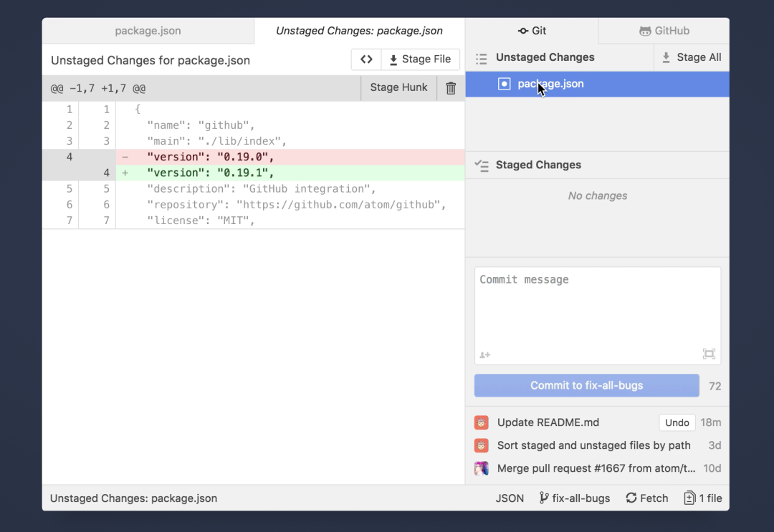This screenshot has height=532, width=774.
Task: Change the JSON grammar in status bar
Action: pyautogui.click(x=510, y=498)
